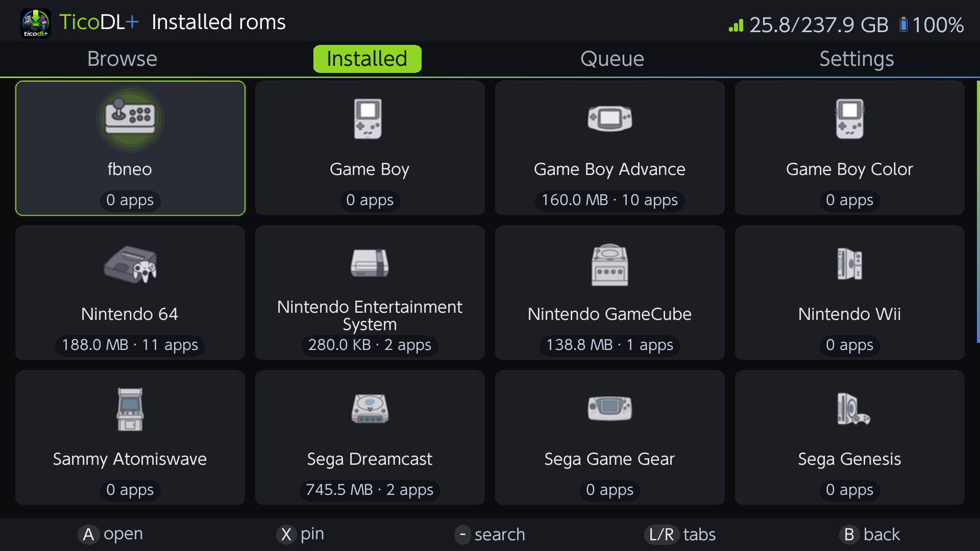Click the '138.8 MB · 1 apps' badge

tap(609, 345)
